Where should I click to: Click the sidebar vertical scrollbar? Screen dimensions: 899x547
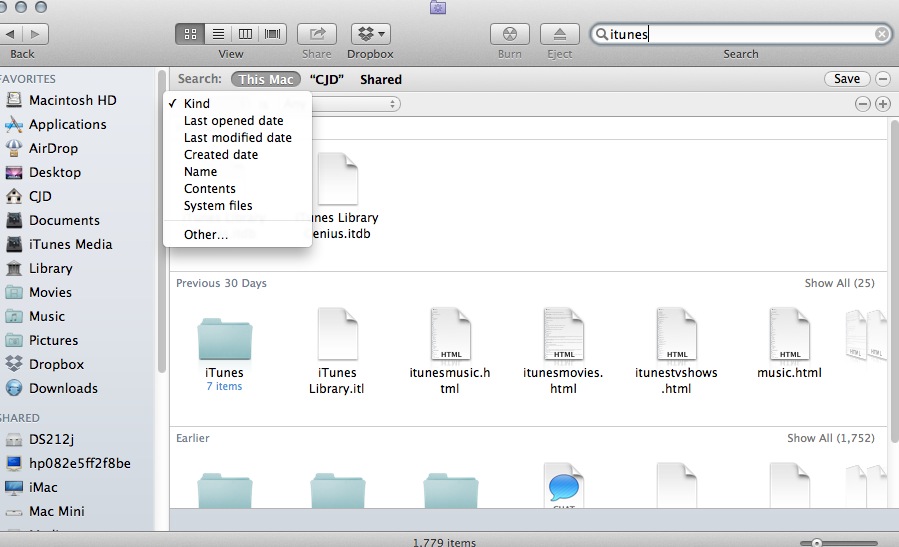point(162,222)
